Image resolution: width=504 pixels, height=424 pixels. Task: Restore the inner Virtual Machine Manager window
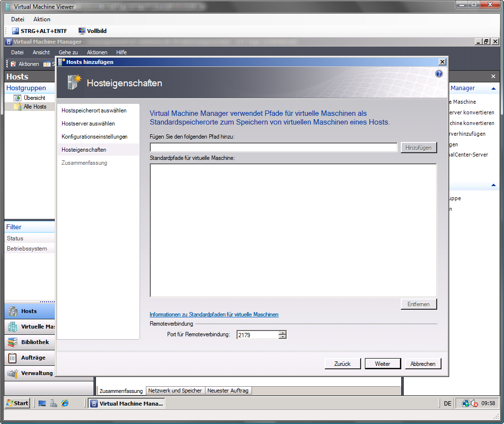(x=486, y=42)
